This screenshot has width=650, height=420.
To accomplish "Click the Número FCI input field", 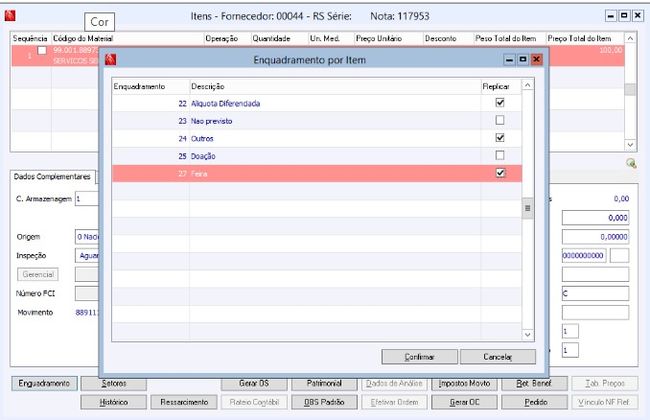I will coord(87,294).
